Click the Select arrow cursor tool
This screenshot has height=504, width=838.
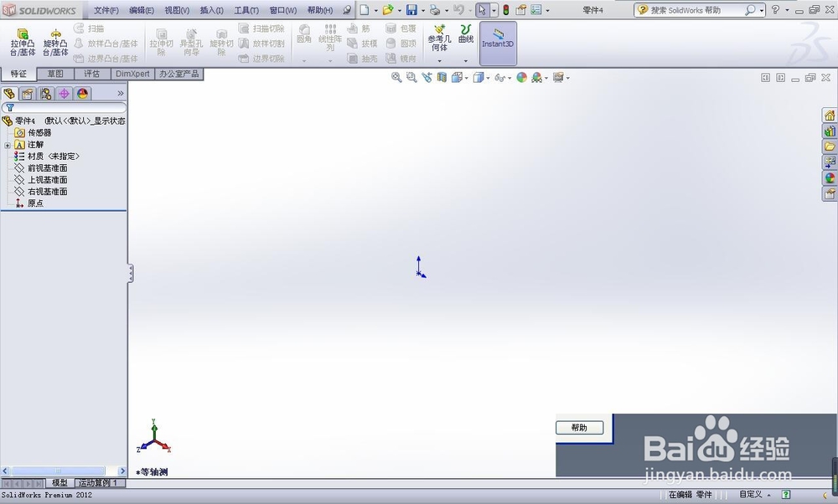482,9
